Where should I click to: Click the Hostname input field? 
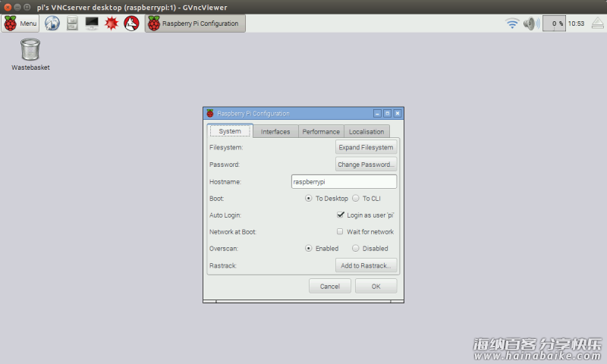(344, 182)
